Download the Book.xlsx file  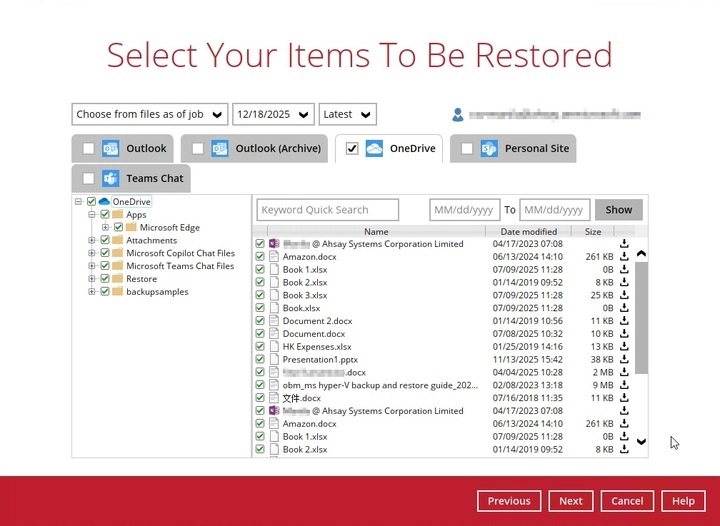click(624, 308)
